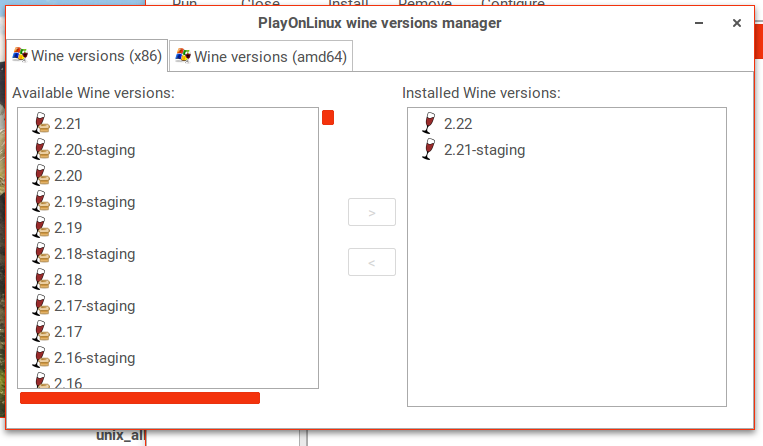The height and width of the screenshot is (446, 763).
Task: Select installed Wine version 2.22
Action: click(458, 124)
